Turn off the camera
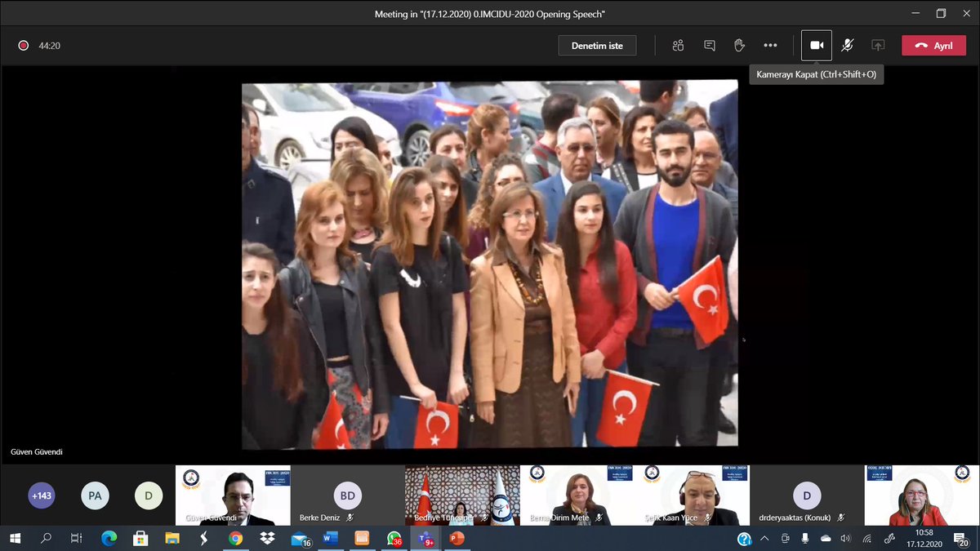 [817, 46]
